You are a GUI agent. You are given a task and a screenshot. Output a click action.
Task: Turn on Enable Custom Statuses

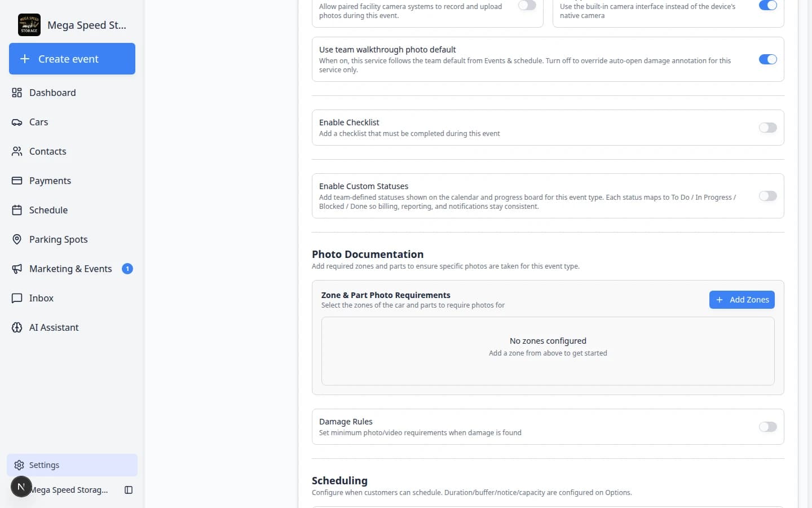(767, 196)
